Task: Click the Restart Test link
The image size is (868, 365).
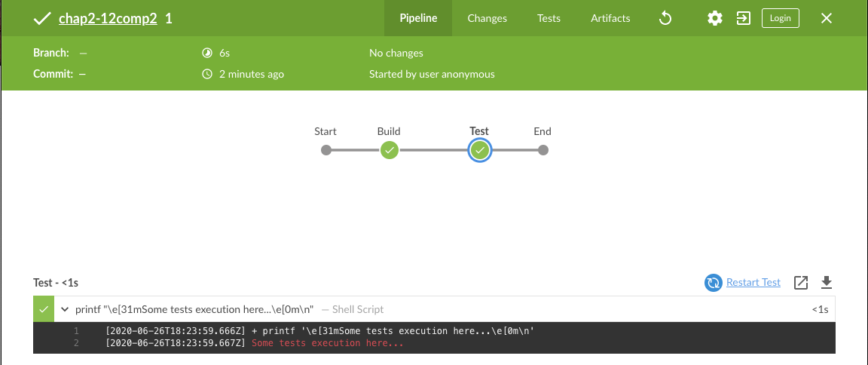Action: point(753,283)
